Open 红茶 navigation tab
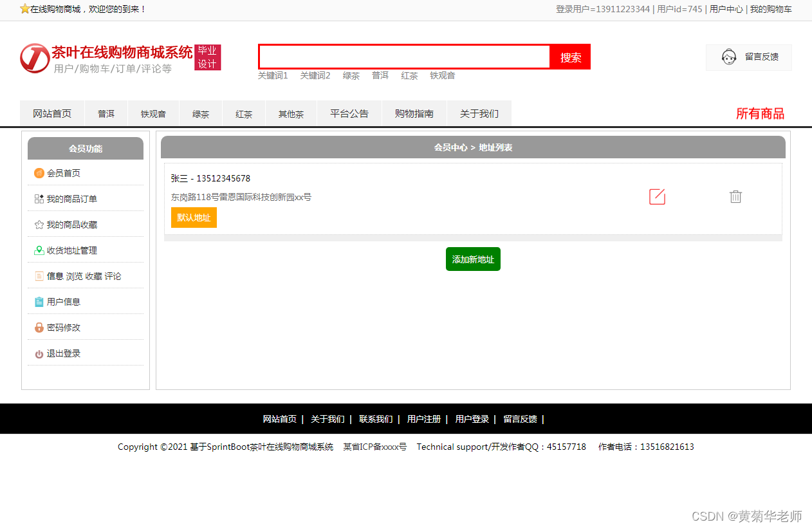 click(244, 113)
